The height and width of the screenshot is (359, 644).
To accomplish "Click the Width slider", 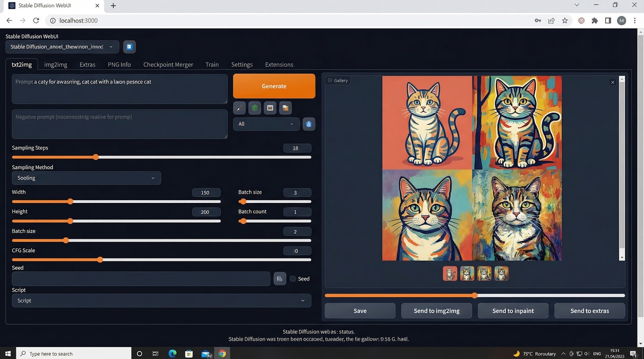I will (x=116, y=201).
